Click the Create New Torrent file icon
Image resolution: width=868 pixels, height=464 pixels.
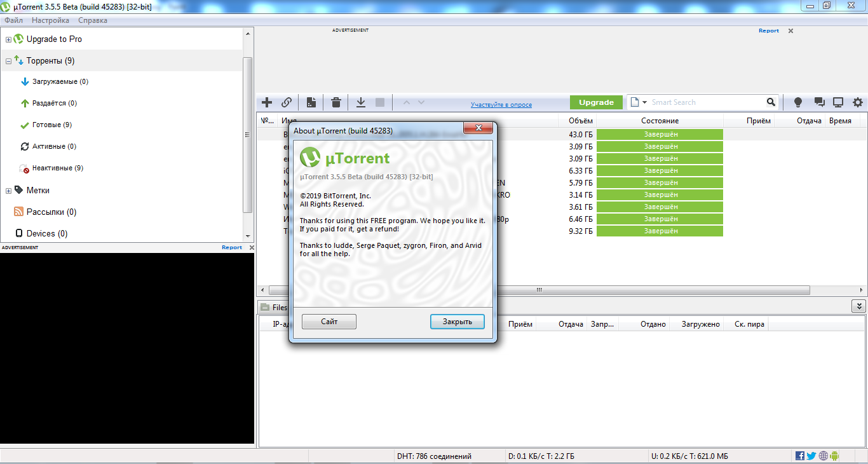click(x=311, y=102)
